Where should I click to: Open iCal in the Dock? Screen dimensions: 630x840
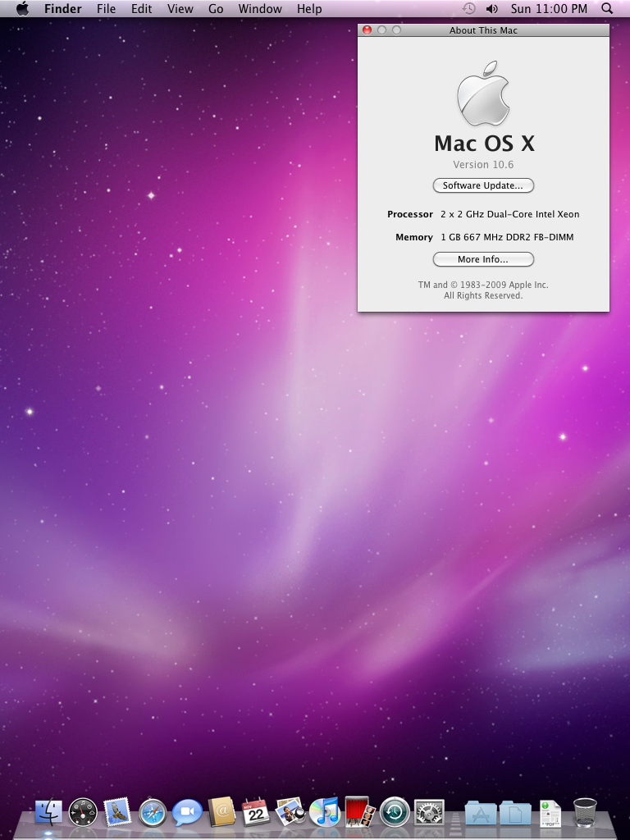pos(256,812)
